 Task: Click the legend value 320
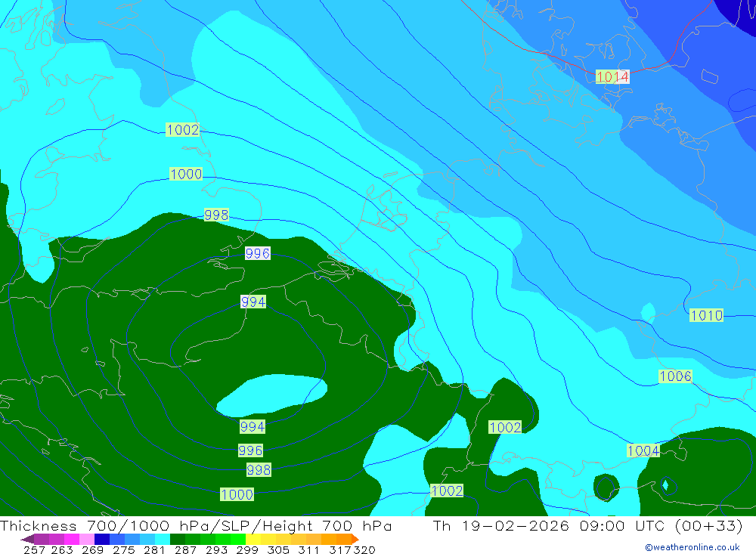pos(364,549)
